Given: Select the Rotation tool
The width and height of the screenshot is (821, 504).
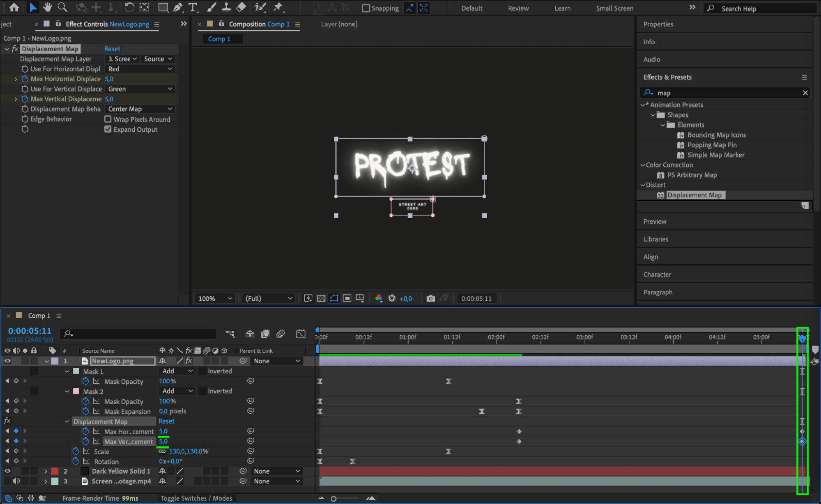Looking at the screenshot, I should 129,7.
